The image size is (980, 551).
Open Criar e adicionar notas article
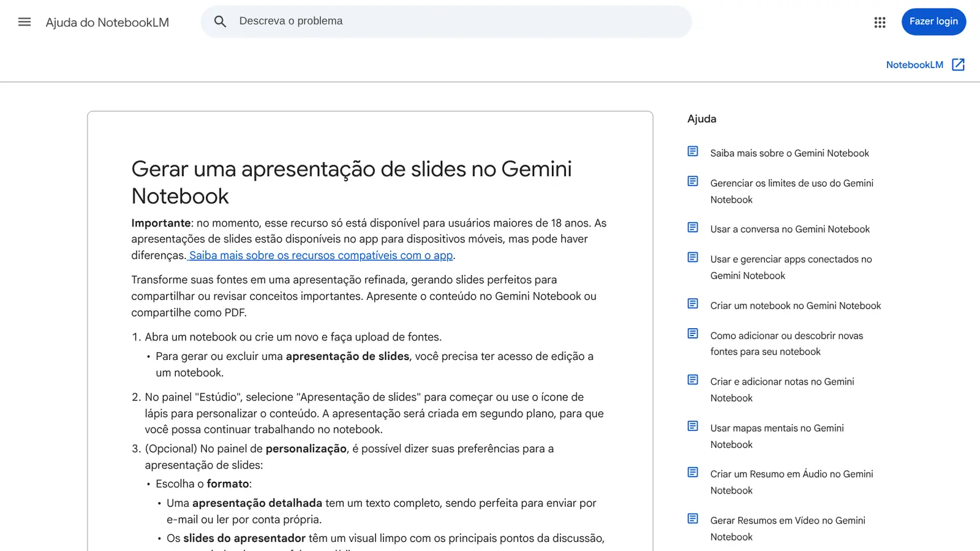782,389
